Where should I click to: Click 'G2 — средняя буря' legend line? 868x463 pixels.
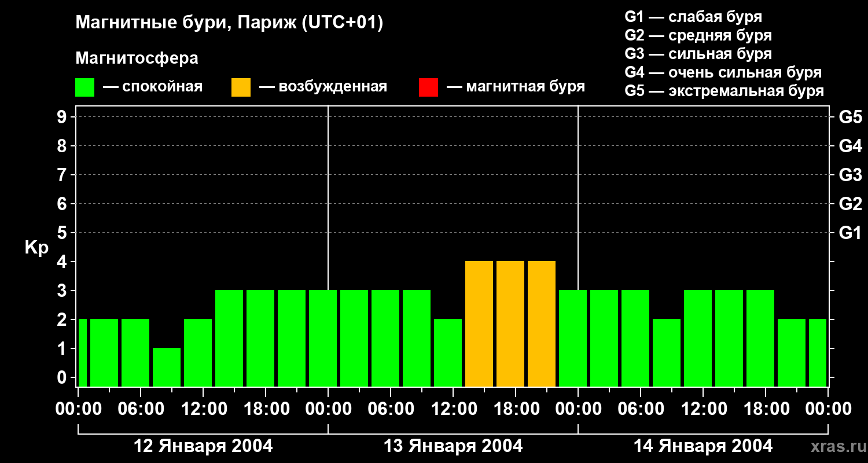pos(698,35)
